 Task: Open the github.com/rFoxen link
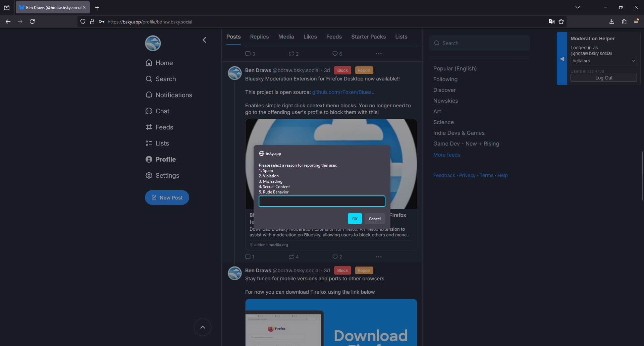344,92
